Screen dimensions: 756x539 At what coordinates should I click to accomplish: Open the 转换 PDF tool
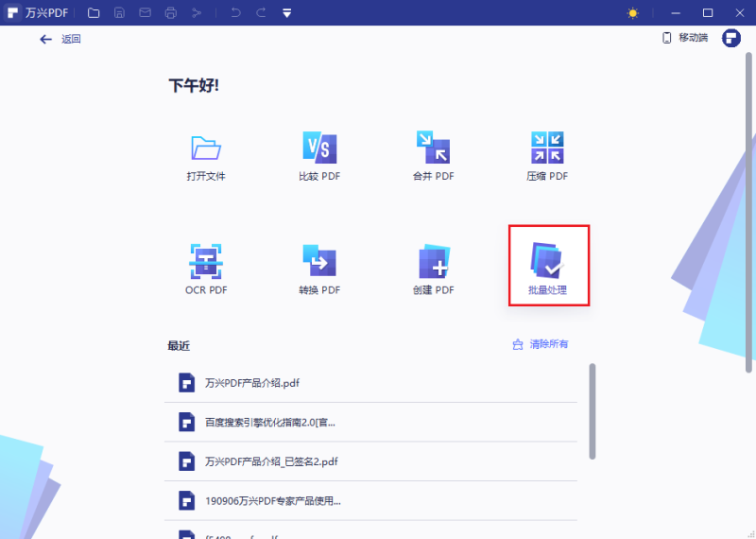[319, 269]
